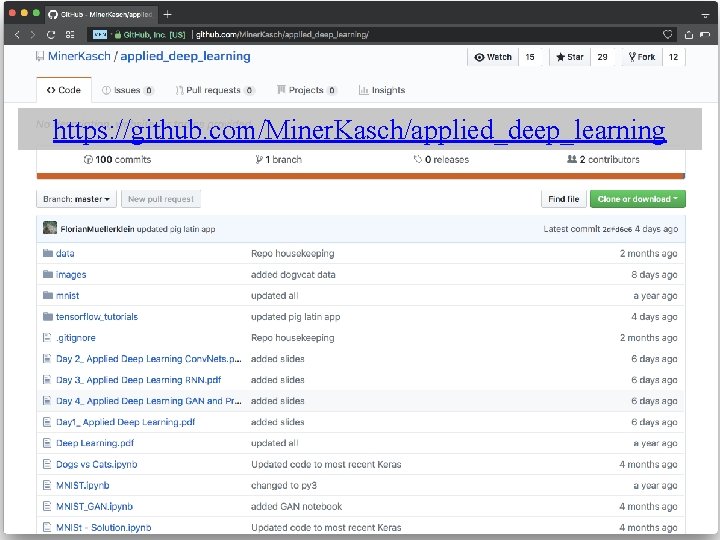Screen dimensions: 720x540
Task: Click the orange language bar
Action: 360,176
